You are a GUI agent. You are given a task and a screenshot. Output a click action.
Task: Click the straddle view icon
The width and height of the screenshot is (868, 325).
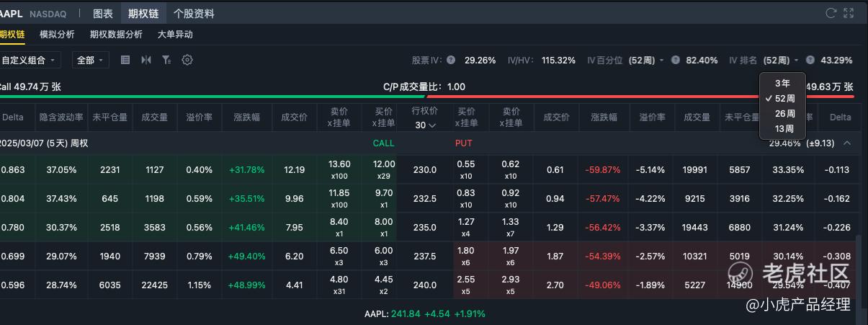tap(146, 60)
